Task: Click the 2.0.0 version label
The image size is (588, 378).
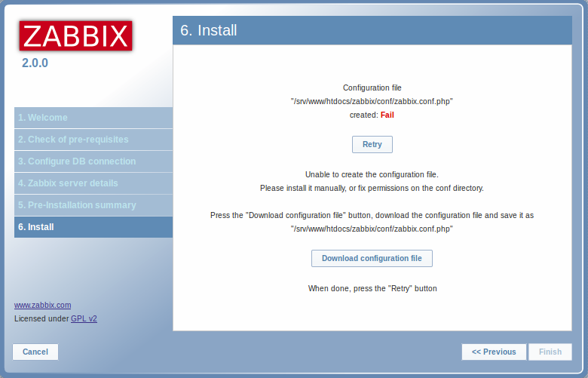Action: click(x=35, y=63)
